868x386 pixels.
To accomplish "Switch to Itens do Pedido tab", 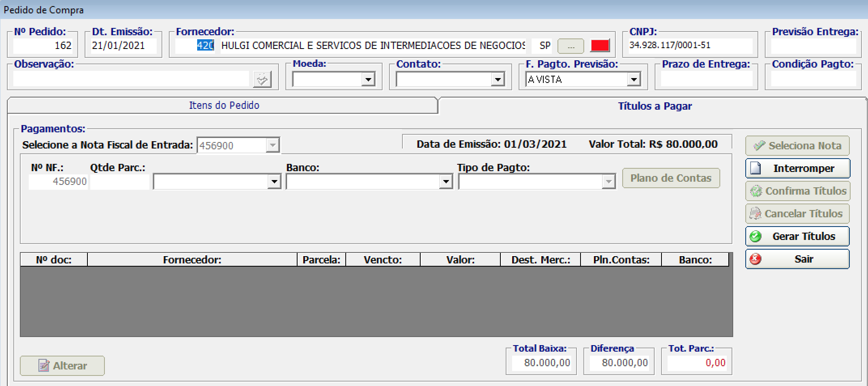I will point(223,105).
